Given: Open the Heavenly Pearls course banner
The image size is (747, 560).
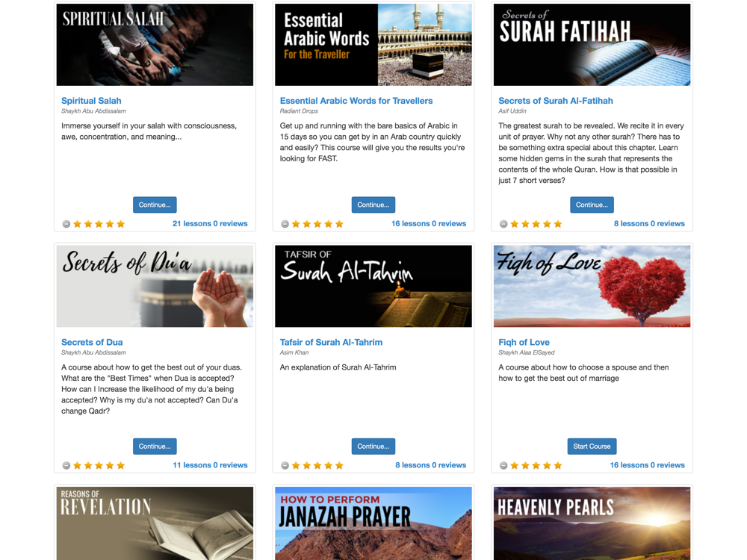Looking at the screenshot, I should click(x=592, y=523).
